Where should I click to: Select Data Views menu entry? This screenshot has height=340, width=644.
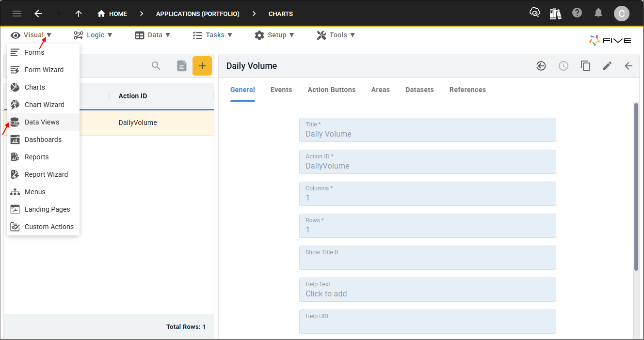[x=43, y=122]
